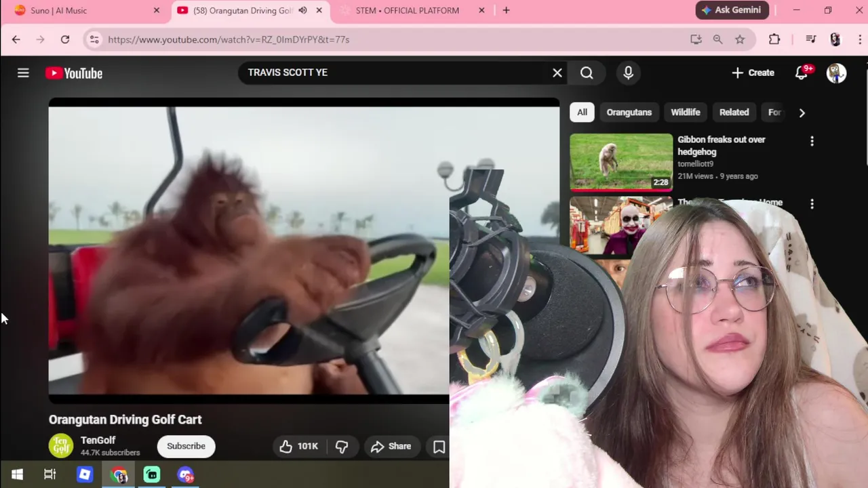Share the Orangutan video
The height and width of the screenshot is (488, 868).
[391, 446]
